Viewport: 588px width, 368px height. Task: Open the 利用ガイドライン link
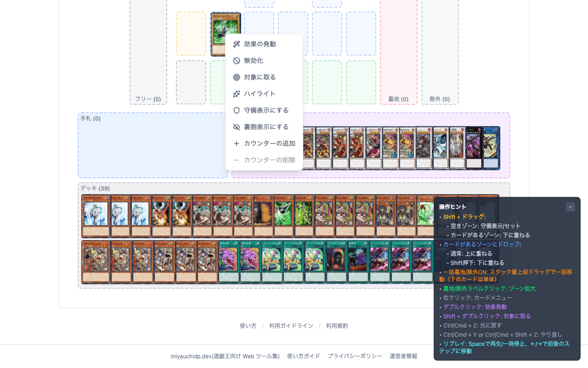point(291,326)
